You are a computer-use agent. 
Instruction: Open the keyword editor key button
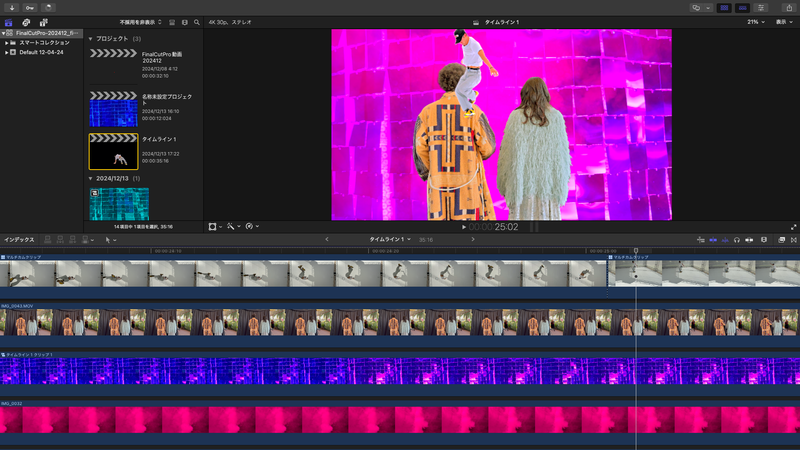pyautogui.click(x=30, y=8)
